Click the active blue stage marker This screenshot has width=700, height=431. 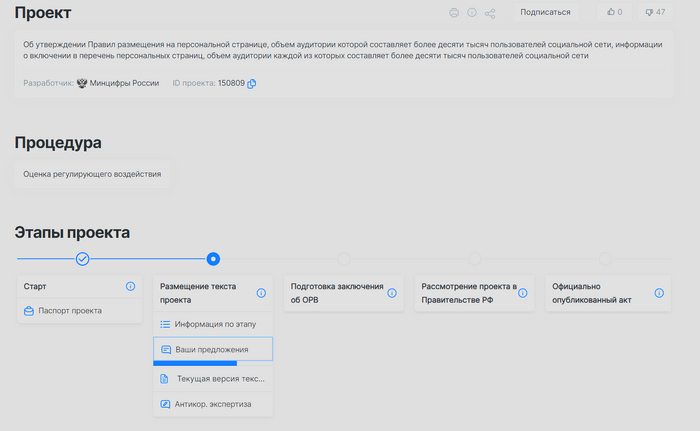point(213,259)
